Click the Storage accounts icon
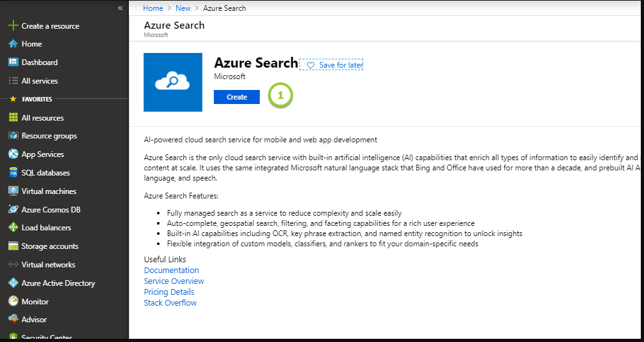The image size is (644, 342). (13, 246)
